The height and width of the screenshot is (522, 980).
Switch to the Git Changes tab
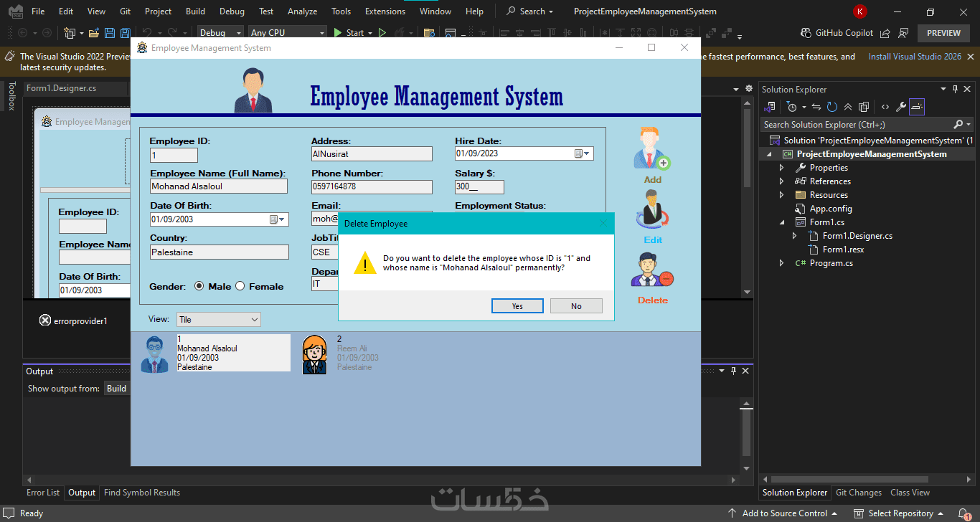859,493
